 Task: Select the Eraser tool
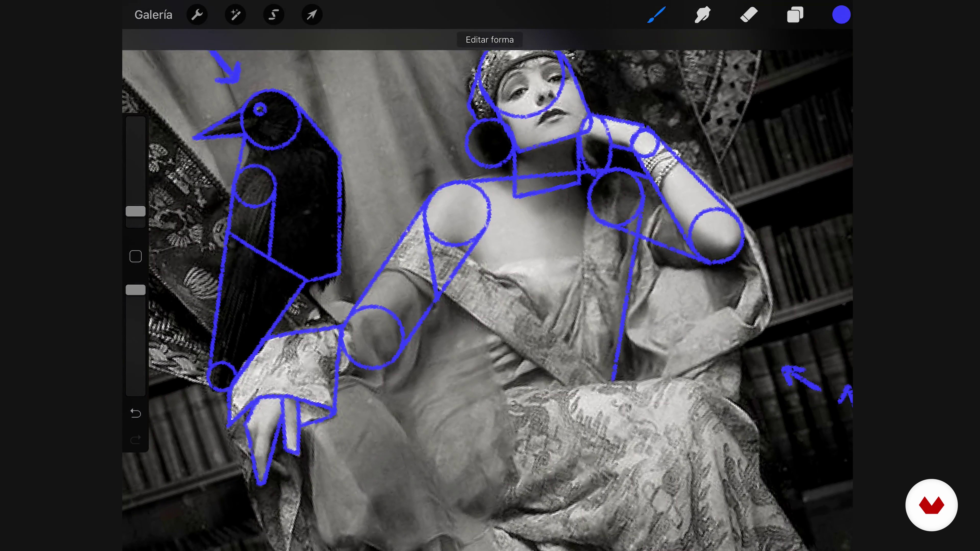[x=749, y=15]
